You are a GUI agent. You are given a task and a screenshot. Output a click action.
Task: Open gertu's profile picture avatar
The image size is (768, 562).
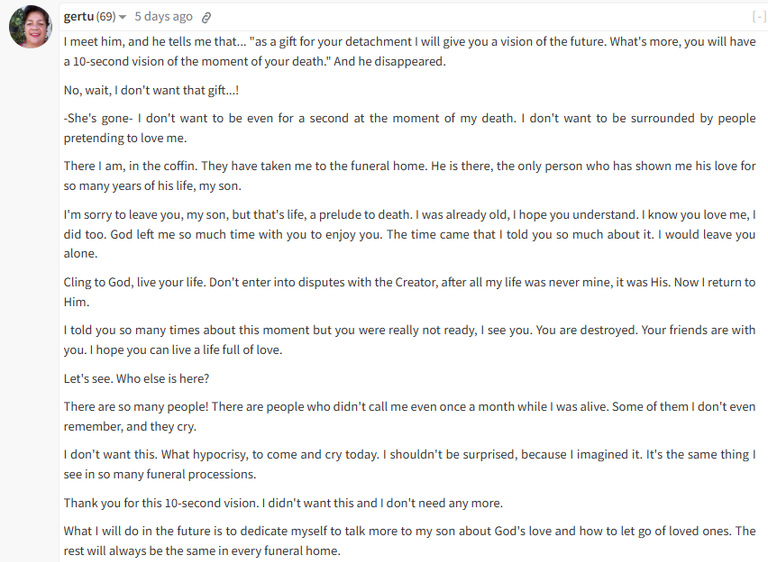tap(30, 26)
